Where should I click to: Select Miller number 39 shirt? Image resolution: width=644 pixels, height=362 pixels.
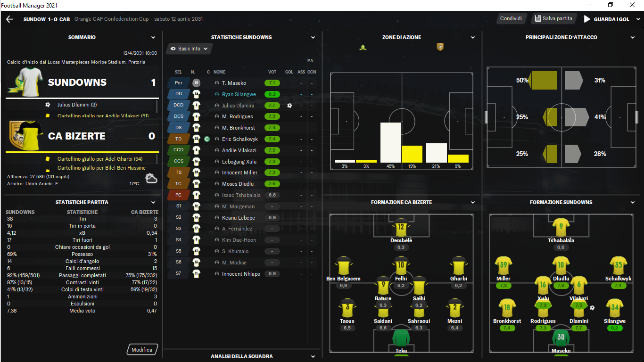[504, 266]
